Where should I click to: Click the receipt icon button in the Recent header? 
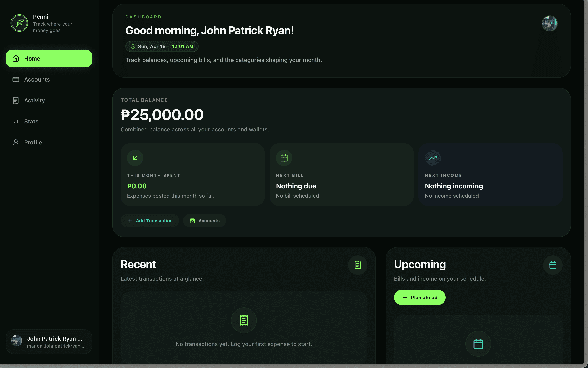pos(358,265)
